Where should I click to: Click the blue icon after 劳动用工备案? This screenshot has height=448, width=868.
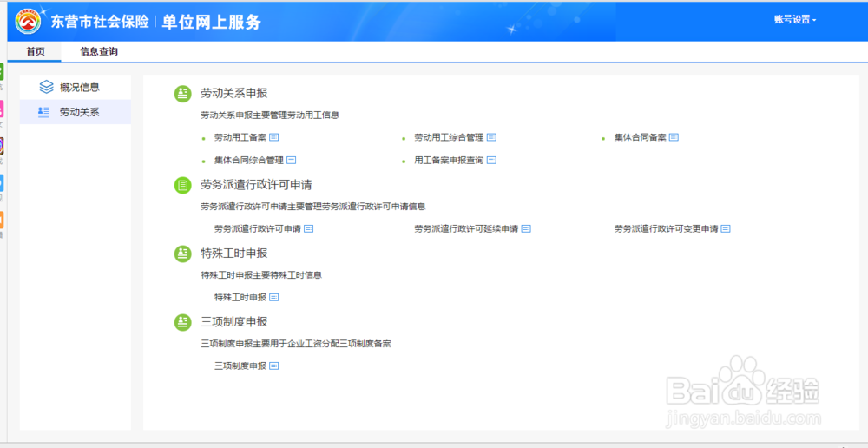click(274, 137)
